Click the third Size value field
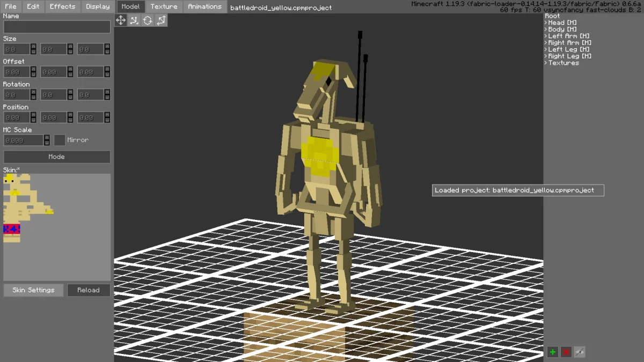This screenshot has width=644, height=362. (91, 49)
